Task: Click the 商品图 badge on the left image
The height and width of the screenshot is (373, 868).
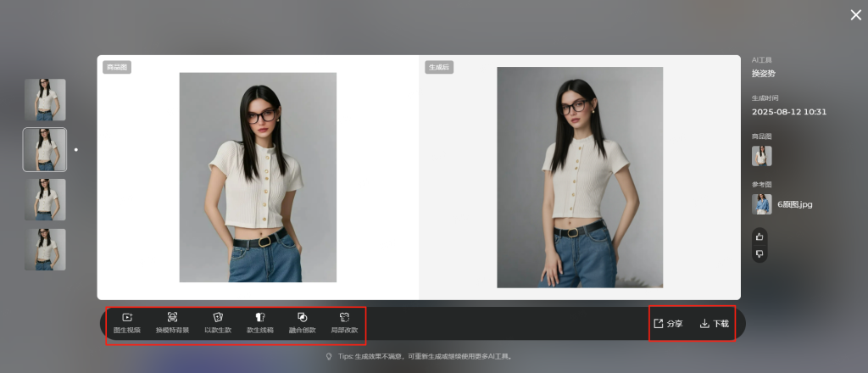Action: pos(117,68)
